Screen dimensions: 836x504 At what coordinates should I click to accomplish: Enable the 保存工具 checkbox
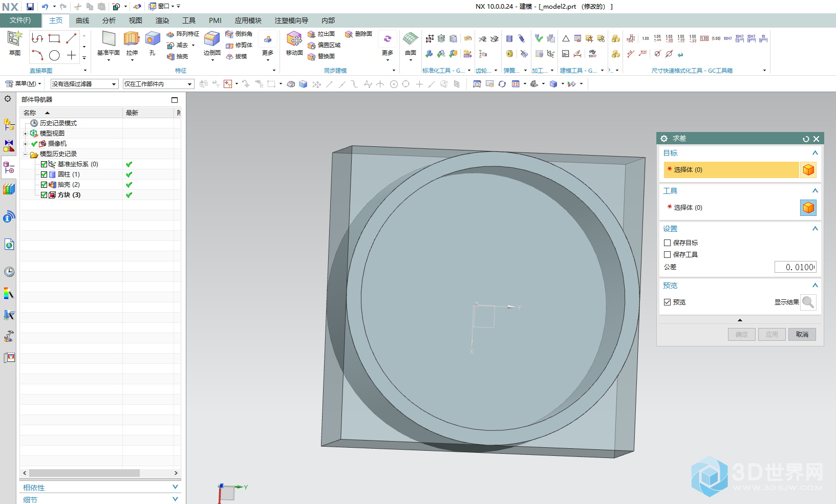(x=667, y=255)
